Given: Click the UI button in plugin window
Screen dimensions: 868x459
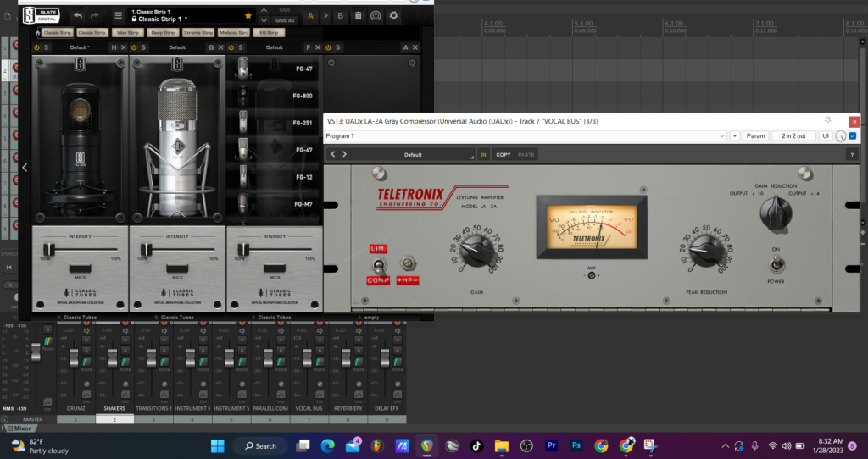Looking at the screenshot, I should click(x=826, y=136).
